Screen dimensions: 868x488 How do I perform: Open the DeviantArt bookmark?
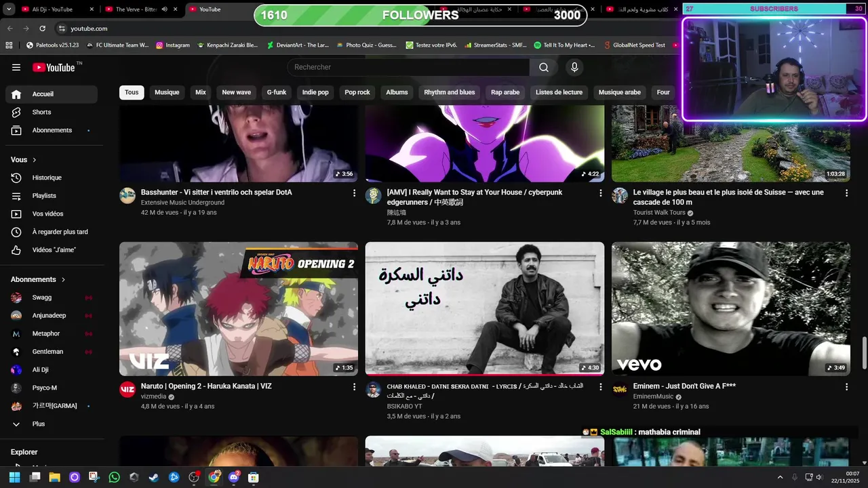(x=298, y=45)
